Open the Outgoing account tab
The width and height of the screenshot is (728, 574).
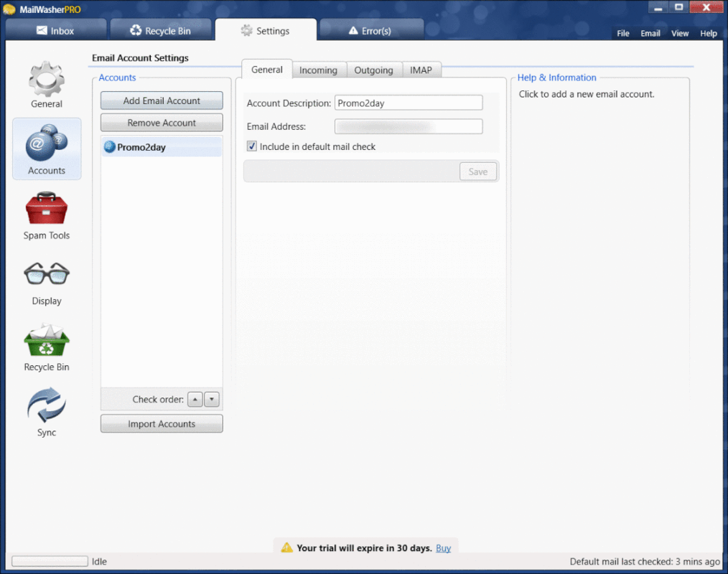[374, 70]
